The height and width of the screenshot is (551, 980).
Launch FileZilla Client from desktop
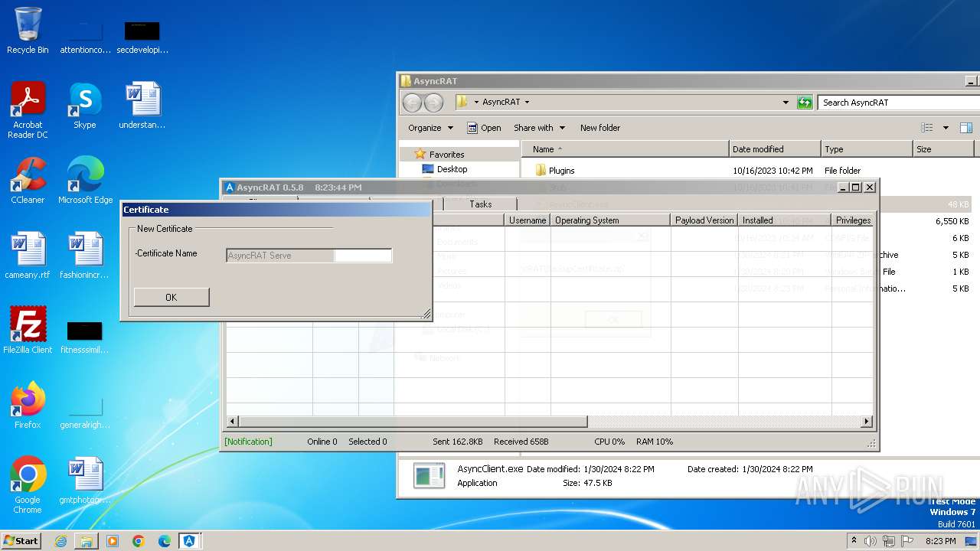point(28,331)
